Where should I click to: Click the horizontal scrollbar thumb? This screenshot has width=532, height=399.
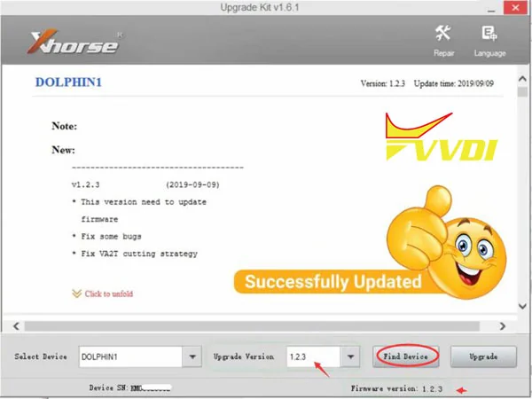(x=252, y=326)
